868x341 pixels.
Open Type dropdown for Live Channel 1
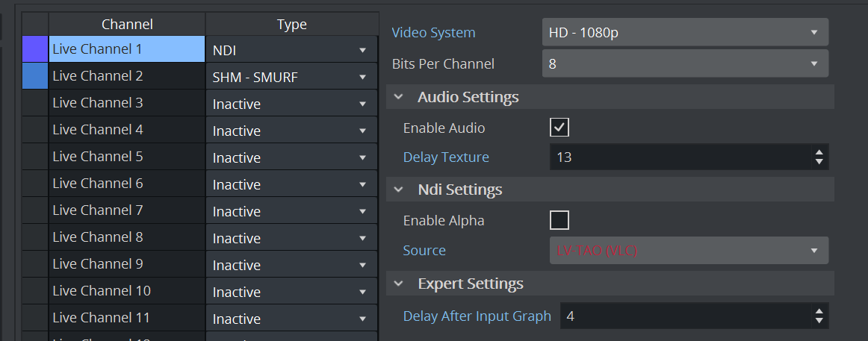click(291, 50)
